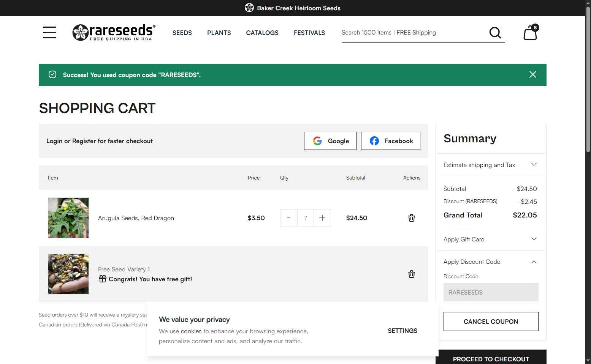The image size is (591, 364).
Task: Click the Google G logo icon
Action: 317,141
